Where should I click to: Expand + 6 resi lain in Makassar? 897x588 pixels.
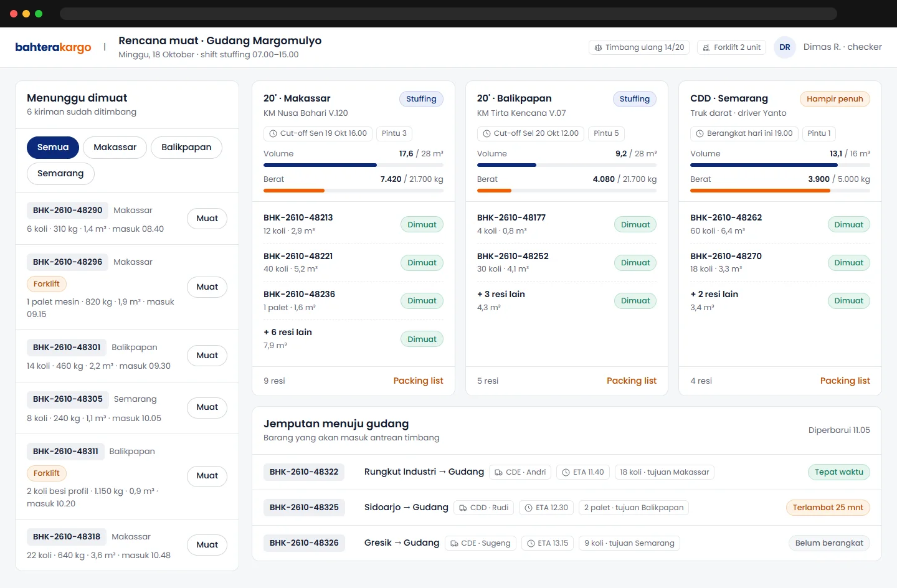pos(288,333)
